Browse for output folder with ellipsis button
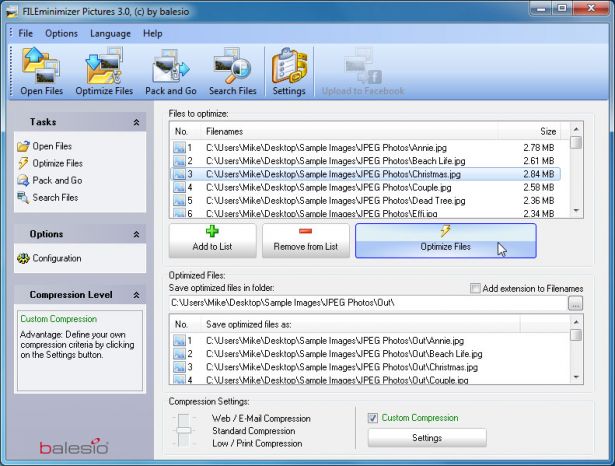 click(x=575, y=303)
